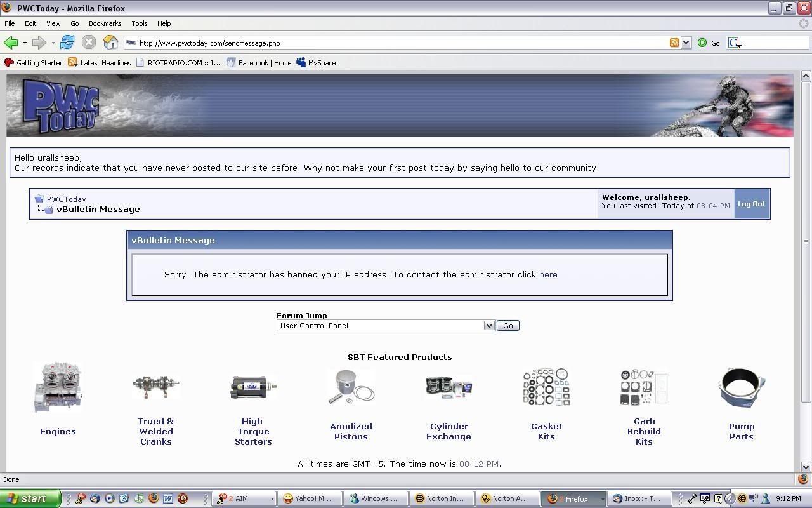Click the Stop loading icon
Screen dimensions: 812x508
coord(89,43)
